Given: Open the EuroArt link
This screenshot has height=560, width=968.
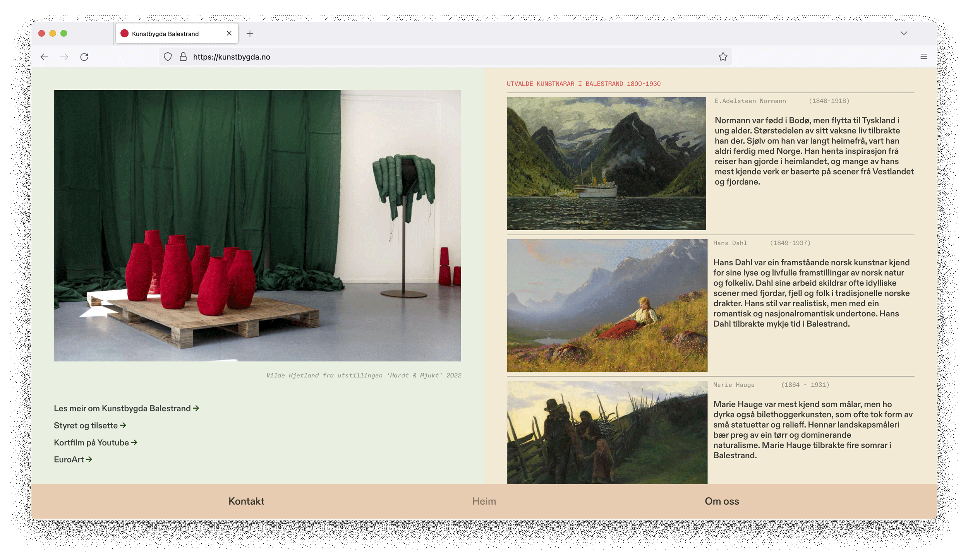Looking at the screenshot, I should [x=73, y=459].
